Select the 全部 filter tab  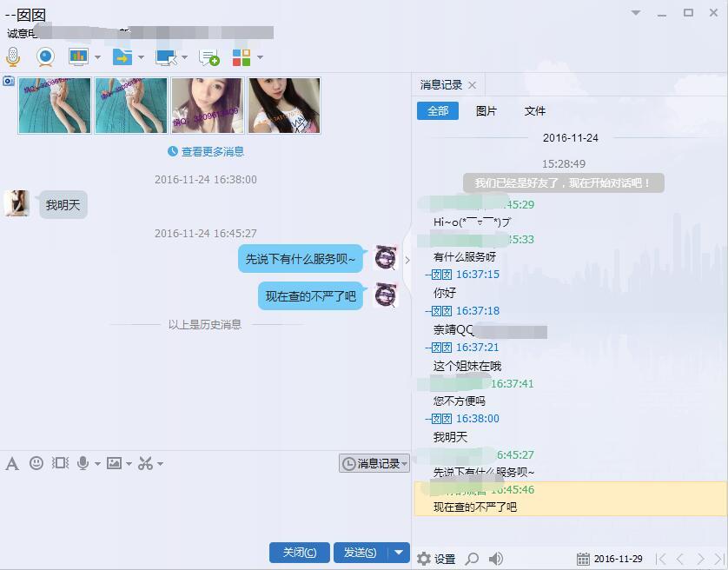click(438, 111)
